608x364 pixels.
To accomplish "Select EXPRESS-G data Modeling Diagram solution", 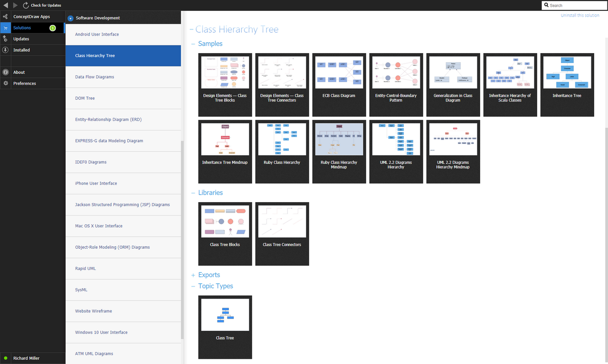I will [x=123, y=141].
